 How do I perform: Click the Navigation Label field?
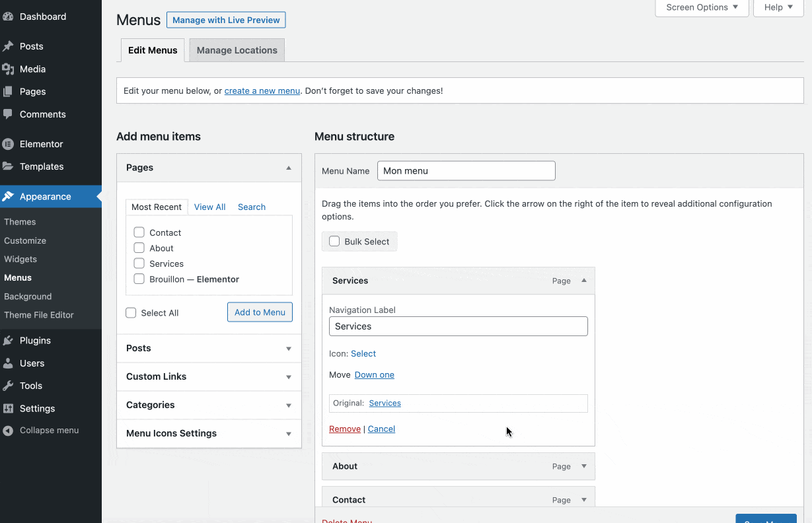(x=459, y=326)
